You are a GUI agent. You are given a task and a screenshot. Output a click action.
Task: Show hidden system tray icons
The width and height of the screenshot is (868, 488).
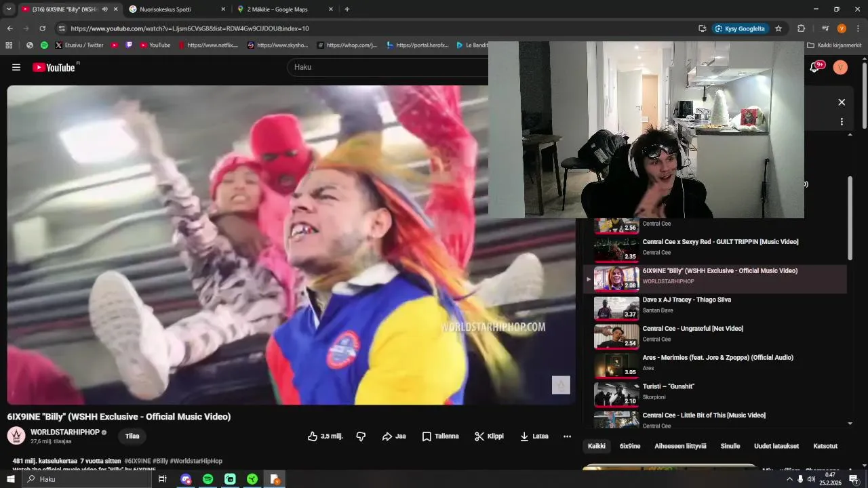tap(789, 479)
